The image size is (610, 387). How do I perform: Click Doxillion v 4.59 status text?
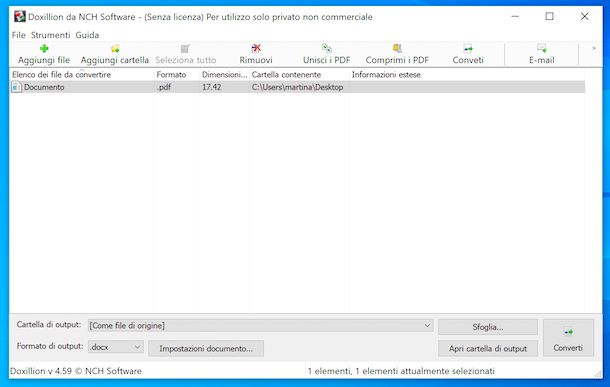coord(76,371)
